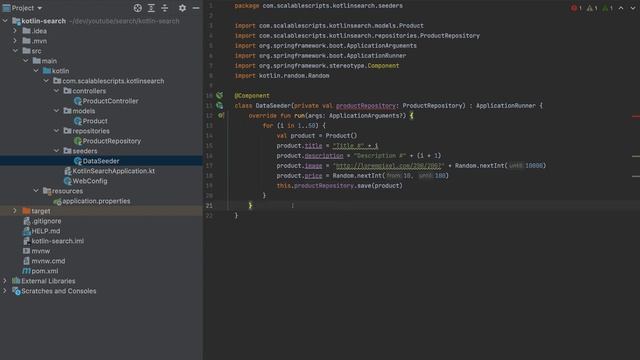Click the Expand All icon in Project panel

(x=151, y=8)
